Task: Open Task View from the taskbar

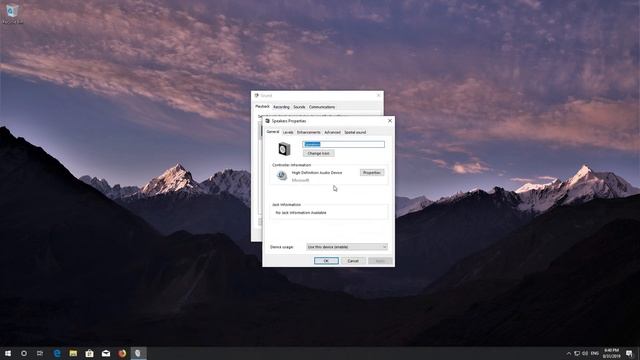Action: pos(40,353)
